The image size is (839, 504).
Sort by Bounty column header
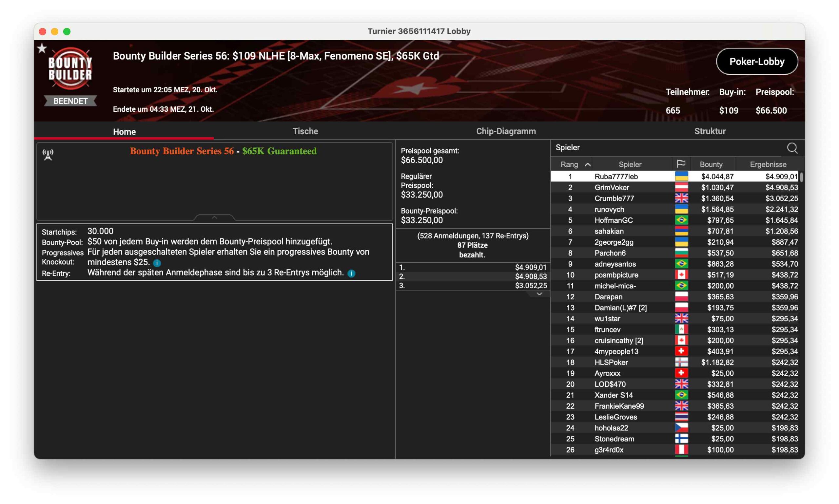click(711, 164)
